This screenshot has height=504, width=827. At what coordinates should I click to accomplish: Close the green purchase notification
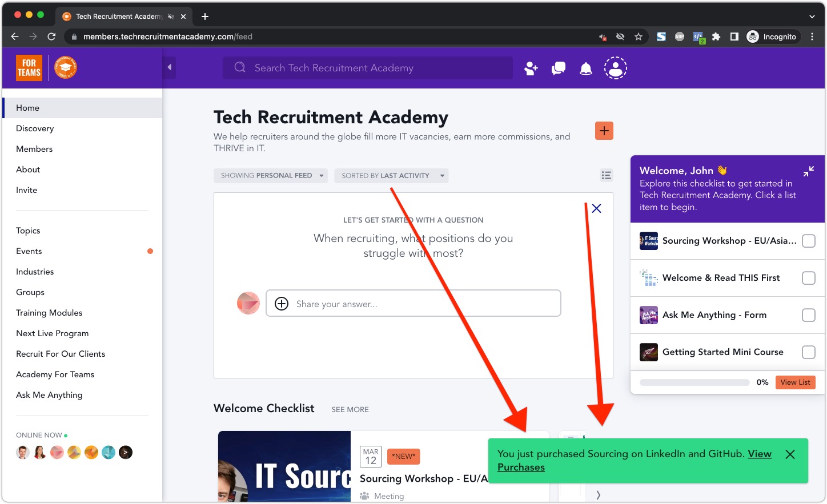(790, 454)
